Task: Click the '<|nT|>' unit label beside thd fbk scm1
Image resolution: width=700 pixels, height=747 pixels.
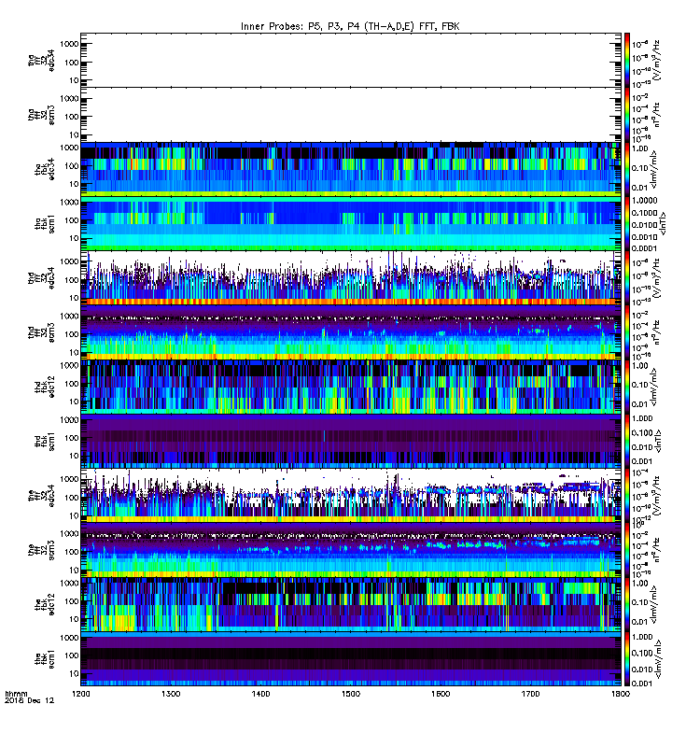Action: (659, 441)
